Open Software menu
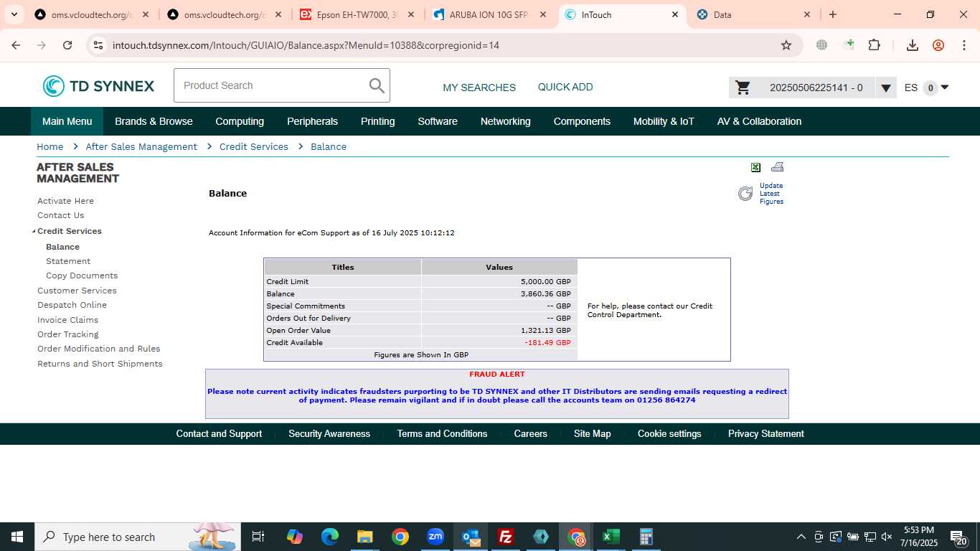Image resolution: width=980 pixels, height=551 pixels. pyautogui.click(x=438, y=121)
